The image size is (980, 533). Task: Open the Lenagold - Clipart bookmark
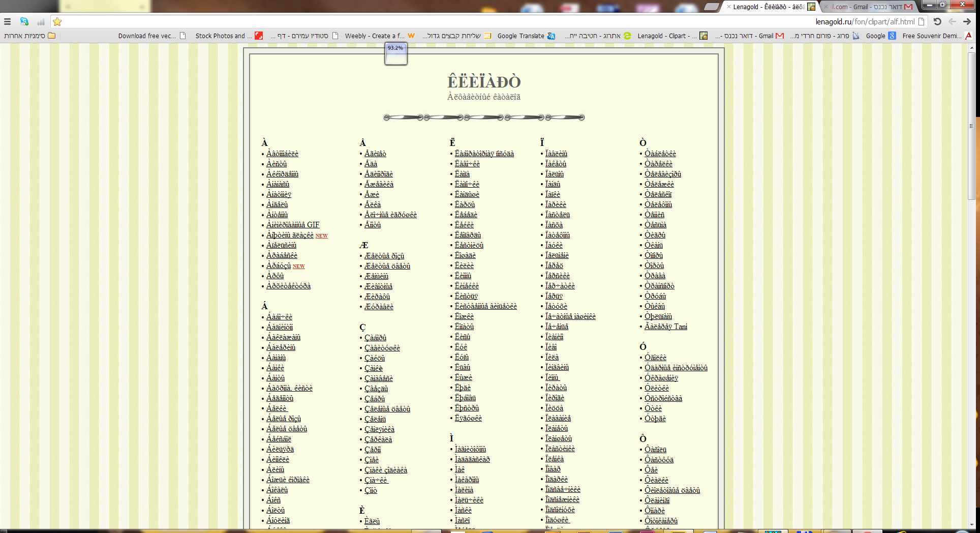(x=672, y=36)
